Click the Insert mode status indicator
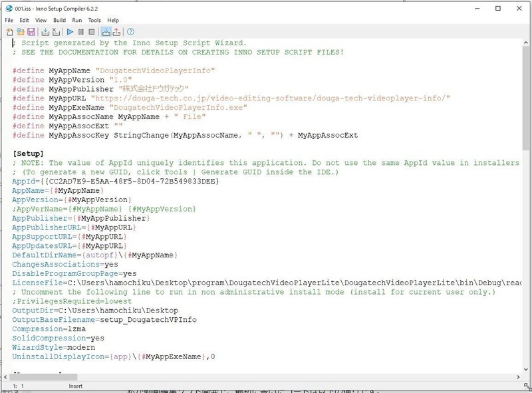The image size is (532, 393). (76, 386)
